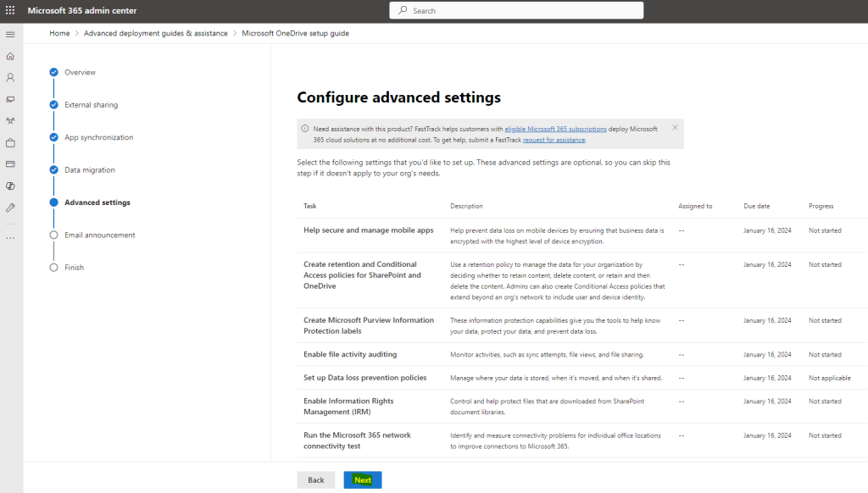Open the app launcher waffle icon

10,10
